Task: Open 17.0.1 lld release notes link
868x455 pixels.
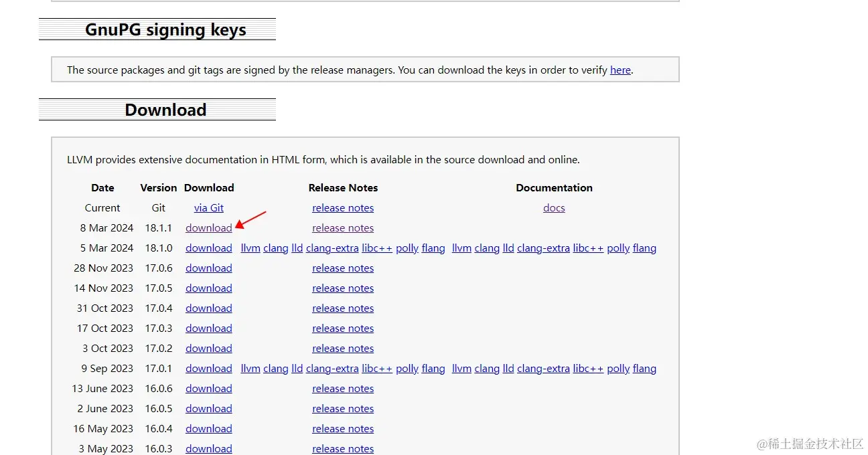Action: click(x=297, y=369)
